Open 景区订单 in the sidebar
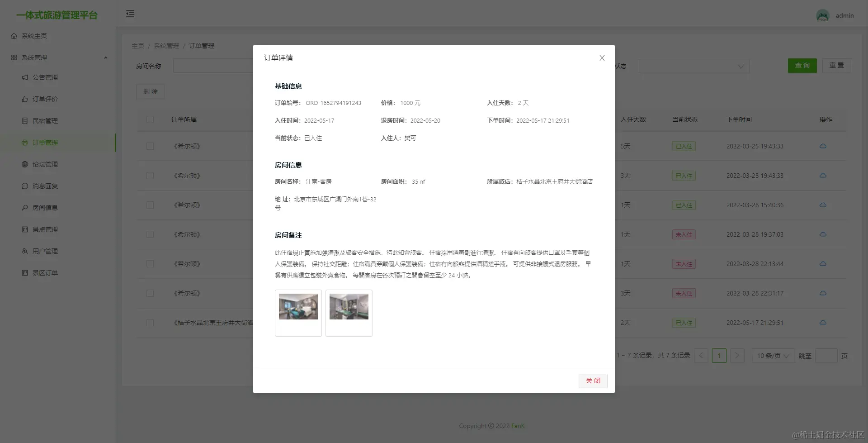The height and width of the screenshot is (443, 868). tap(45, 273)
